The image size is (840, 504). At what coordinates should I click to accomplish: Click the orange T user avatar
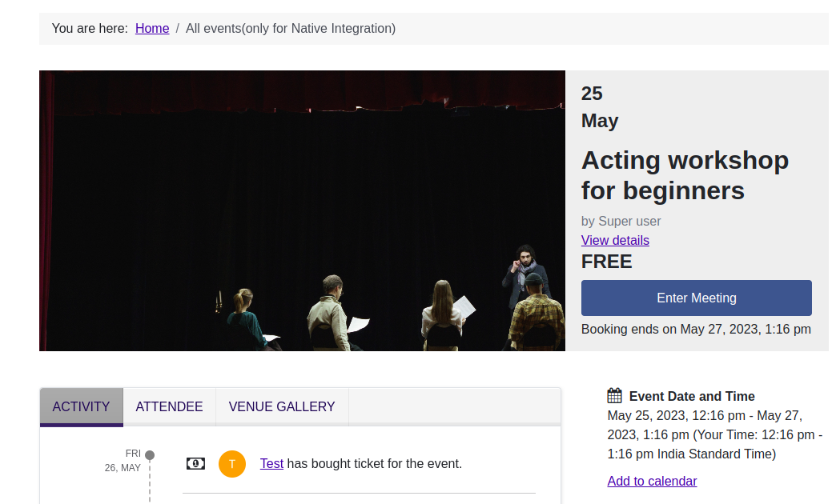(232, 463)
